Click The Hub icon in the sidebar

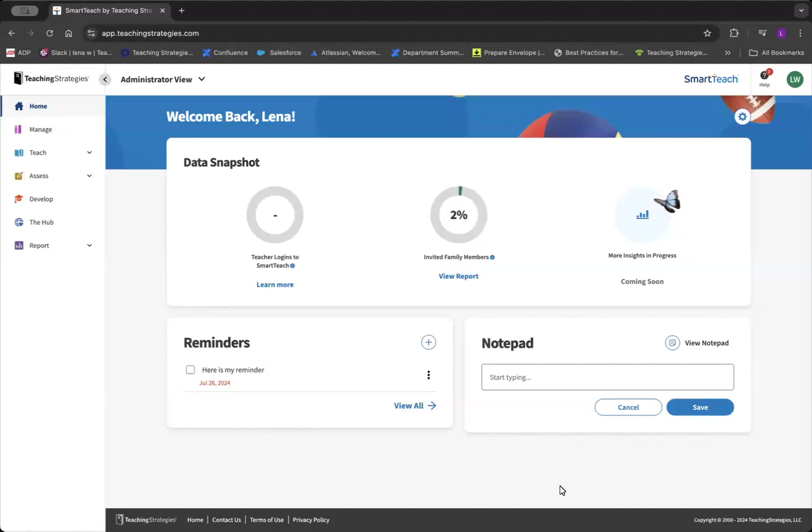(19, 222)
